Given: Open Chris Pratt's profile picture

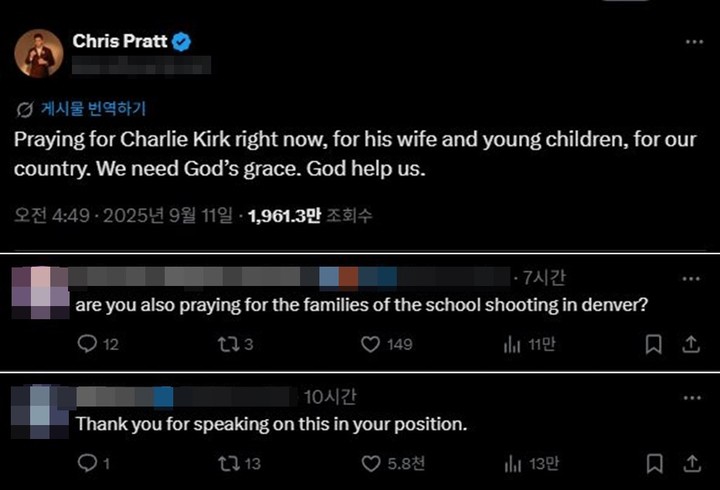Looking at the screenshot, I should [39, 53].
